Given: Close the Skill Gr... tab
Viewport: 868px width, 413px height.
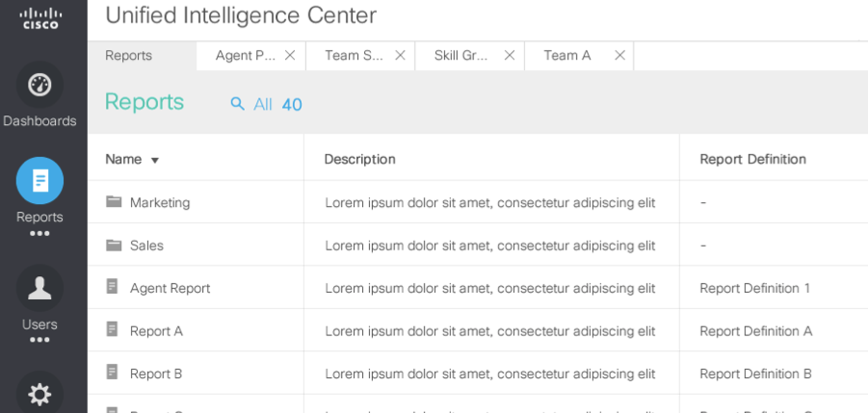Looking at the screenshot, I should pos(509,56).
